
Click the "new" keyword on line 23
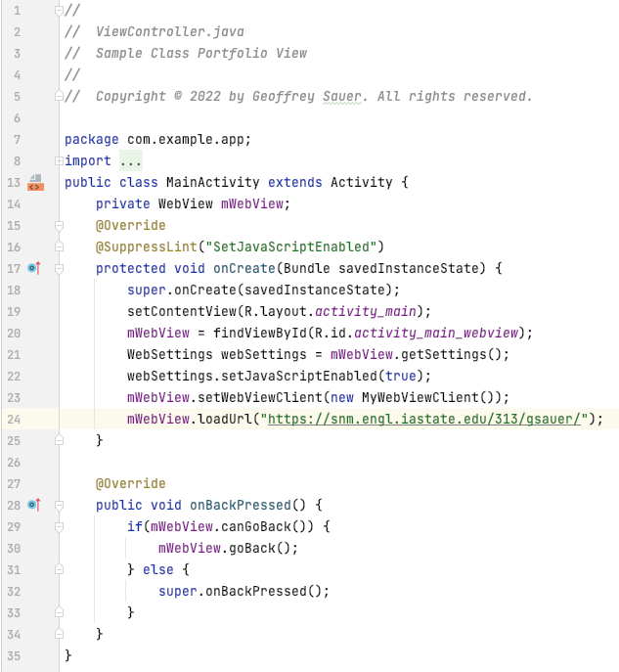(x=342, y=397)
